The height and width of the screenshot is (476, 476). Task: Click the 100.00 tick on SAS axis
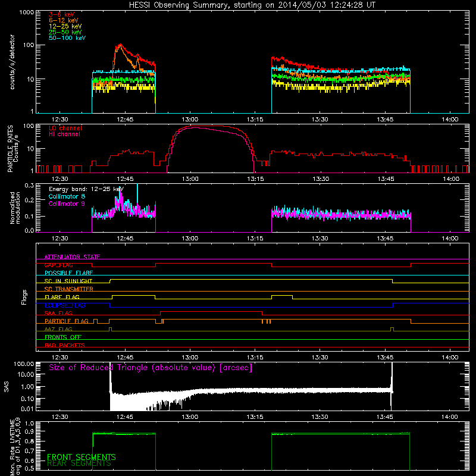click(x=24, y=364)
